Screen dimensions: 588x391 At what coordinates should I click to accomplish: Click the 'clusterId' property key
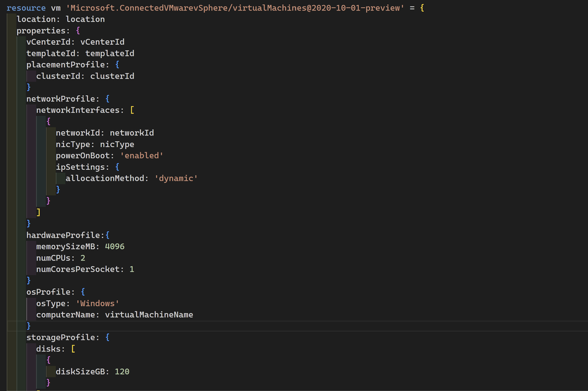pyautogui.click(x=58, y=76)
